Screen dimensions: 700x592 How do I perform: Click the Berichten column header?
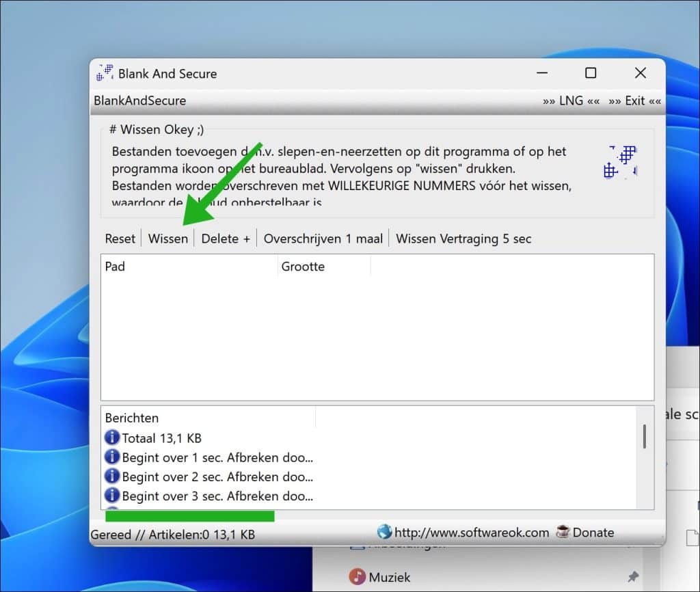[208, 418]
